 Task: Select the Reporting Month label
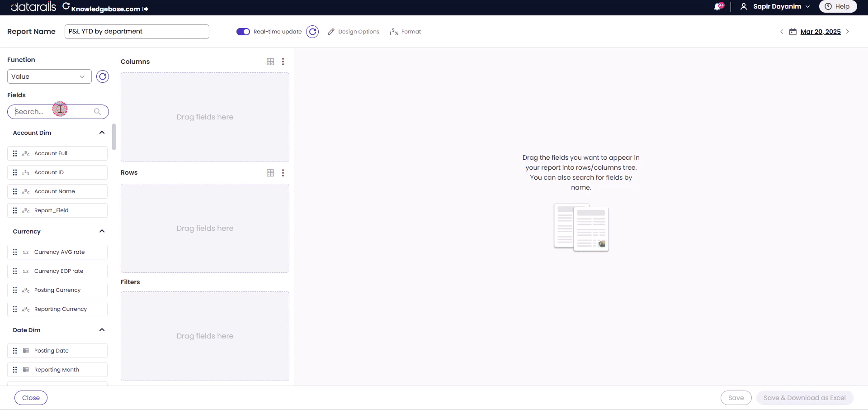[x=57, y=370]
